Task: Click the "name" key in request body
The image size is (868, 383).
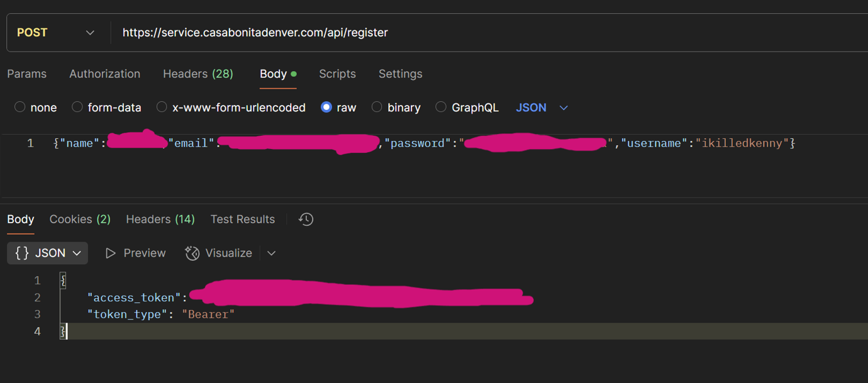Action: point(80,143)
